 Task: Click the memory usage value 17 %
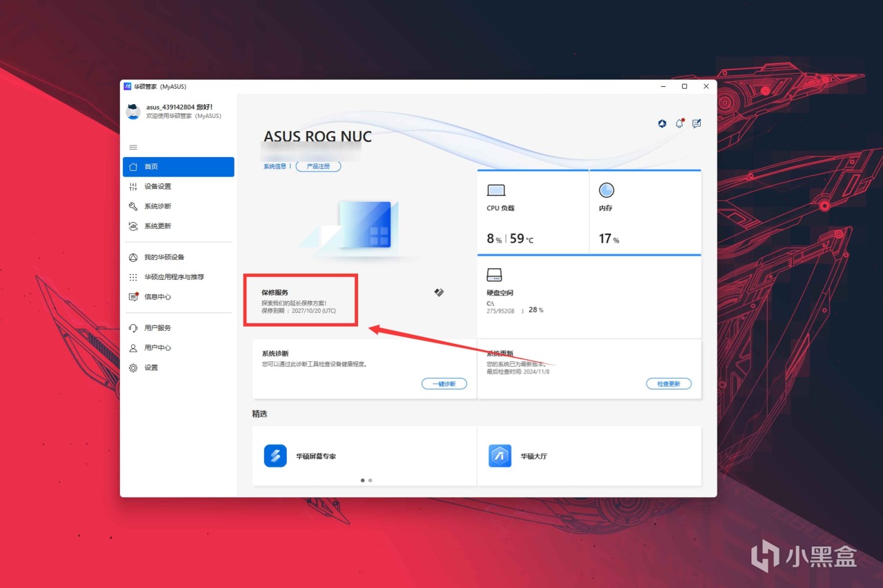pyautogui.click(x=609, y=239)
